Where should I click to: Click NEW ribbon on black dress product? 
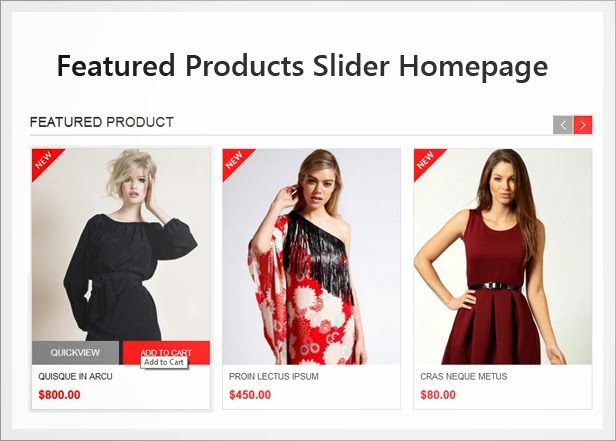pos(44,160)
